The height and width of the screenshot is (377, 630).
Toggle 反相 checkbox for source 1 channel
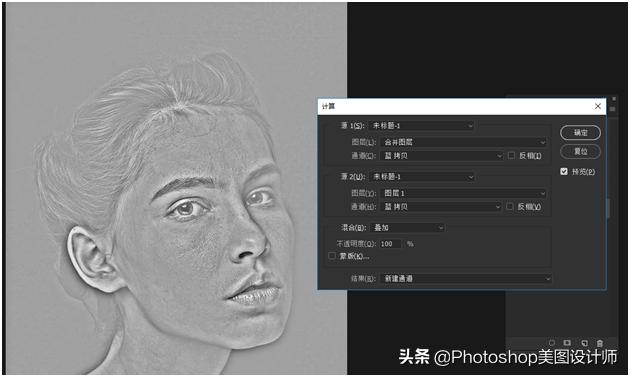[x=511, y=155]
